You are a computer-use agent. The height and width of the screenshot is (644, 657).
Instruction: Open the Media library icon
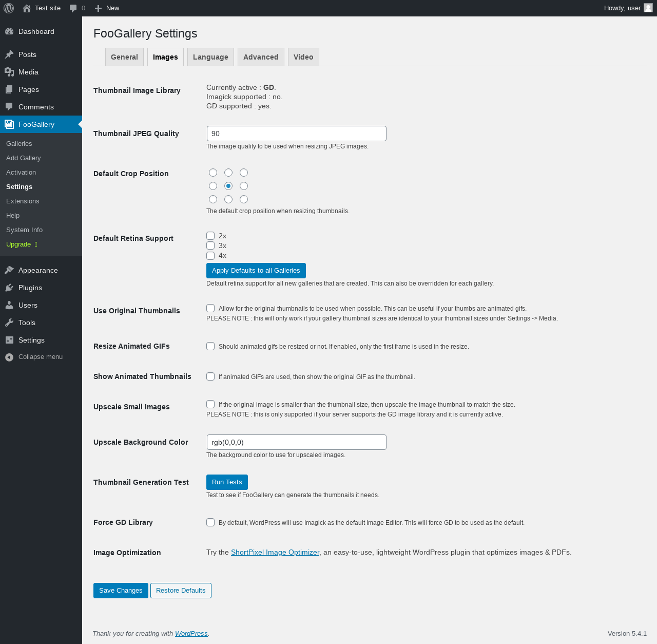tap(9, 72)
